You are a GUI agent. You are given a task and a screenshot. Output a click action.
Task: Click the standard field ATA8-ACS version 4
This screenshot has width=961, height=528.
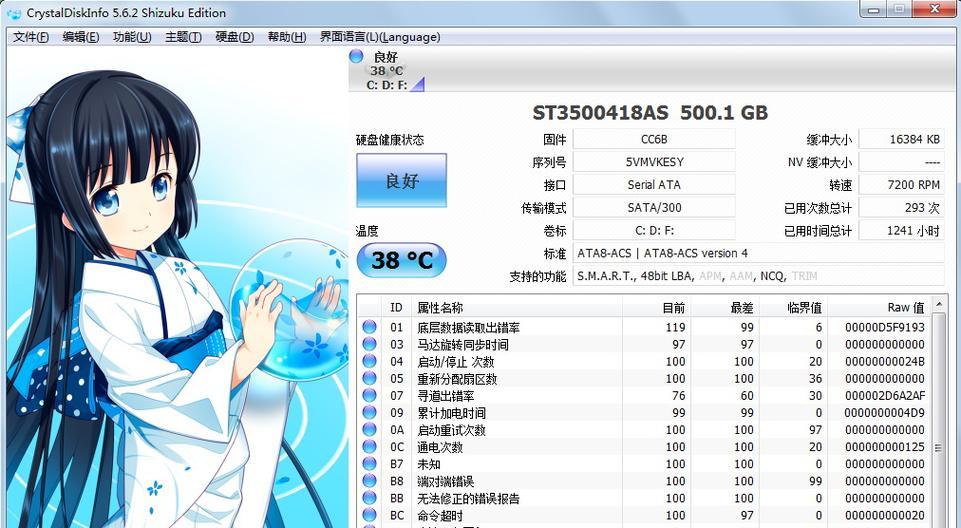click(x=759, y=253)
